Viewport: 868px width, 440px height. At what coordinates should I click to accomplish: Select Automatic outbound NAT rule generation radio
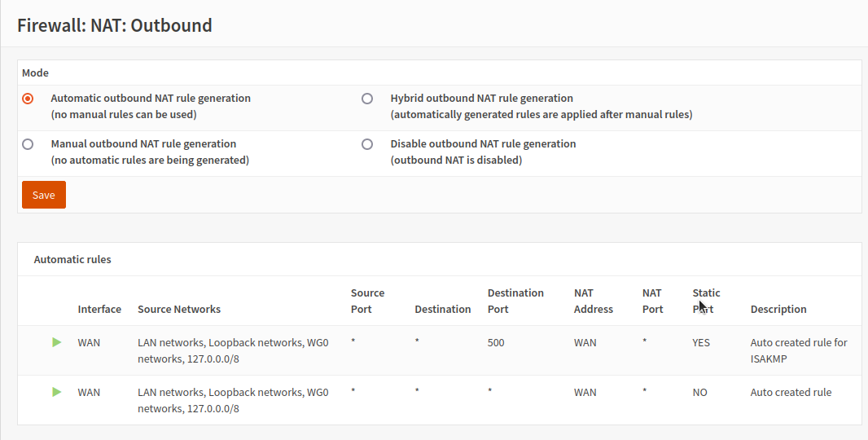(x=28, y=99)
